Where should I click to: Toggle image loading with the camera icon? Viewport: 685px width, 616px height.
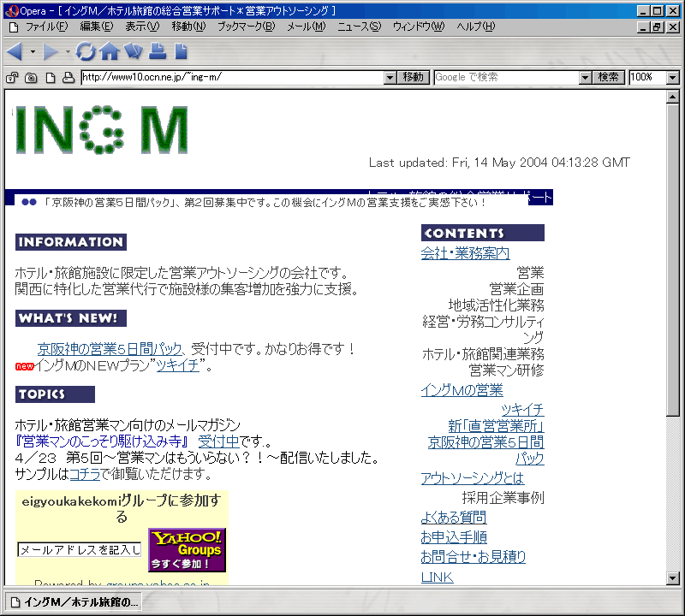point(31,78)
